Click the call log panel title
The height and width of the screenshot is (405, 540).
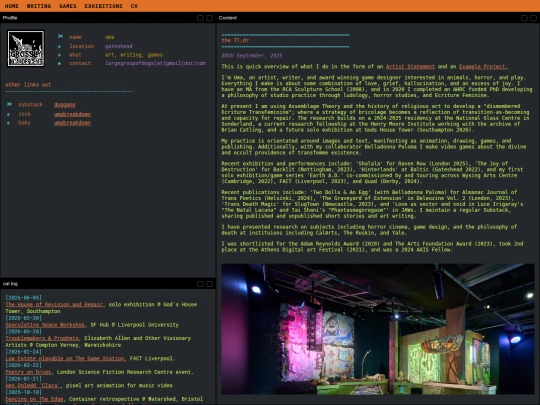(x=10, y=284)
